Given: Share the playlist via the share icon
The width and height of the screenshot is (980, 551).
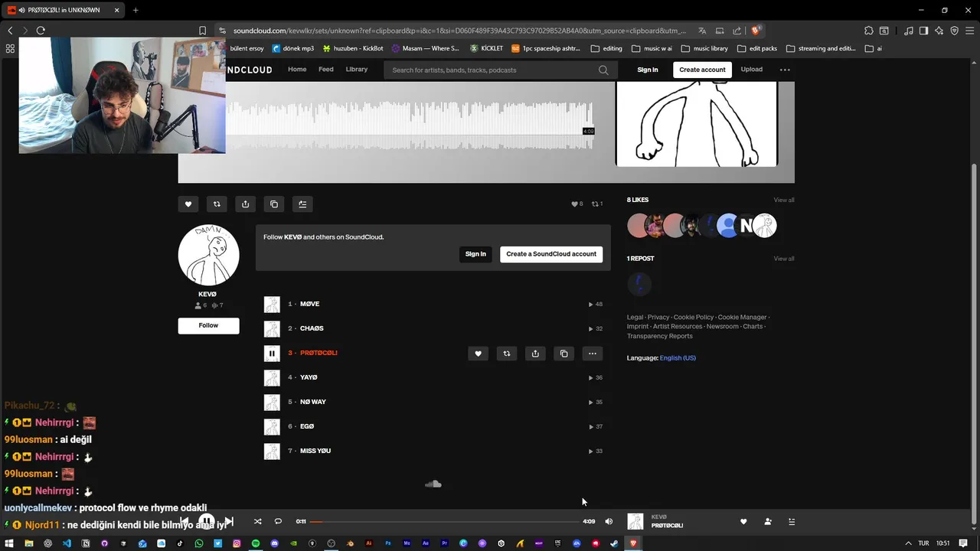Looking at the screenshot, I should [x=245, y=204].
